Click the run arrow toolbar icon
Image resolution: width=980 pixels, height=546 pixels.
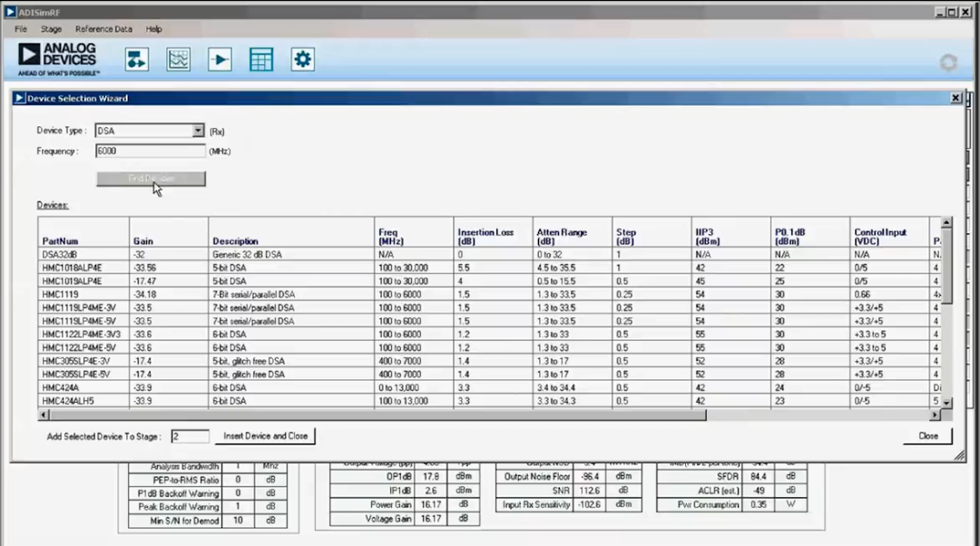click(x=220, y=59)
